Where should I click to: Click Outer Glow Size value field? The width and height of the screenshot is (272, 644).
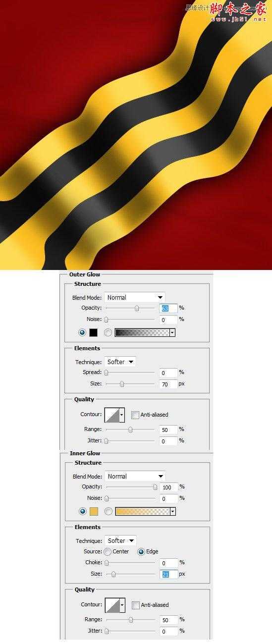tap(168, 384)
